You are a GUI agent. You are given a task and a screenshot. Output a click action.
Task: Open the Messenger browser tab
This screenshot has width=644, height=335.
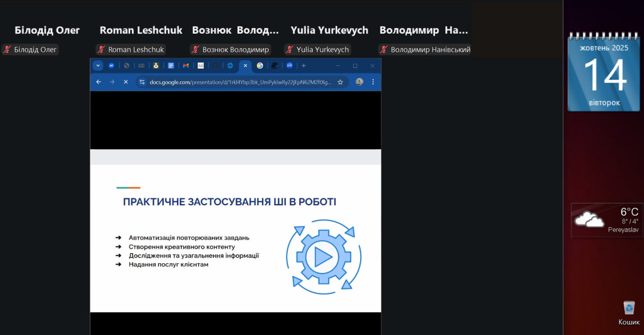111,65
